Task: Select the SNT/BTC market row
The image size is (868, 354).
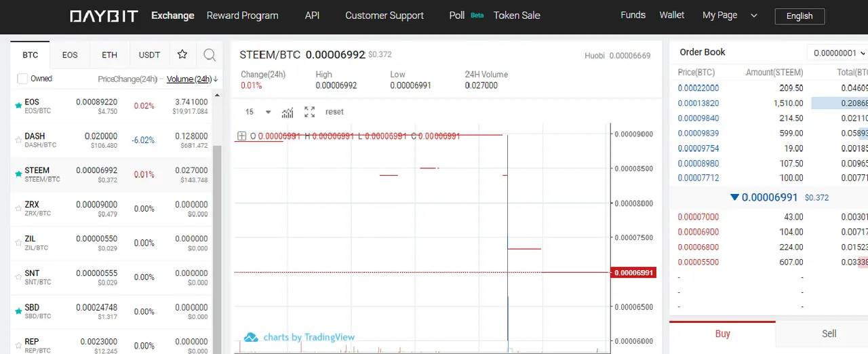Action: pyautogui.click(x=112, y=277)
